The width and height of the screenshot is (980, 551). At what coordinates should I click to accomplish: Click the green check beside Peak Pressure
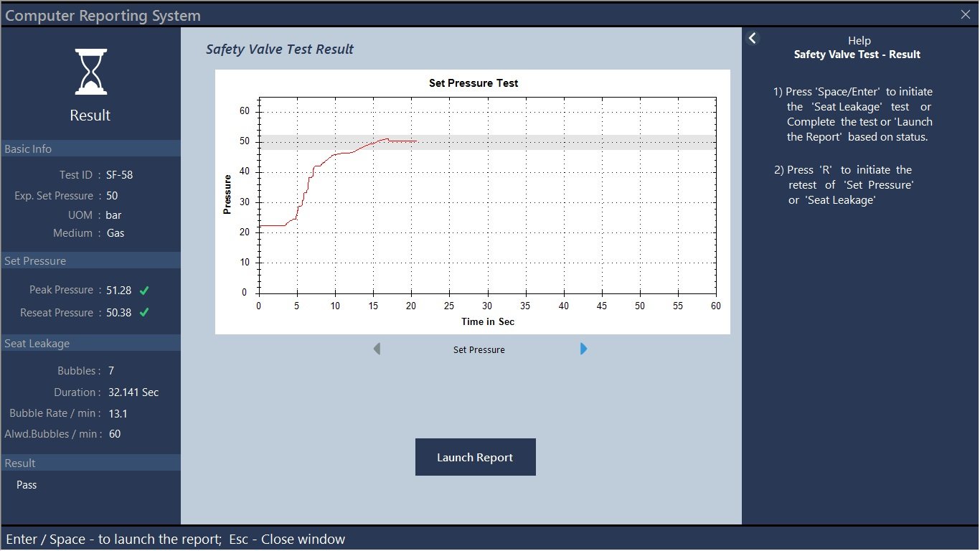pos(144,291)
